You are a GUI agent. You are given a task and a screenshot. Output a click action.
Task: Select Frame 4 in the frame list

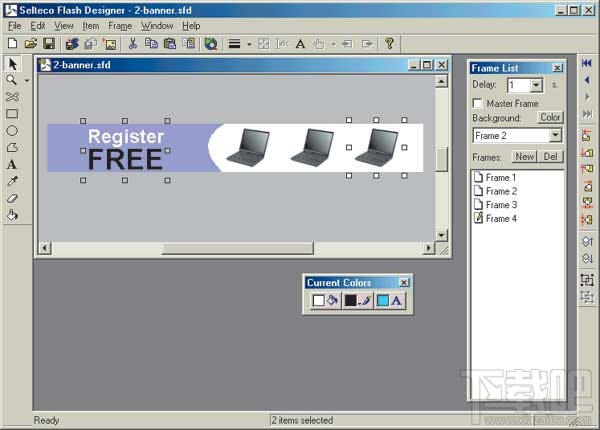(496, 218)
